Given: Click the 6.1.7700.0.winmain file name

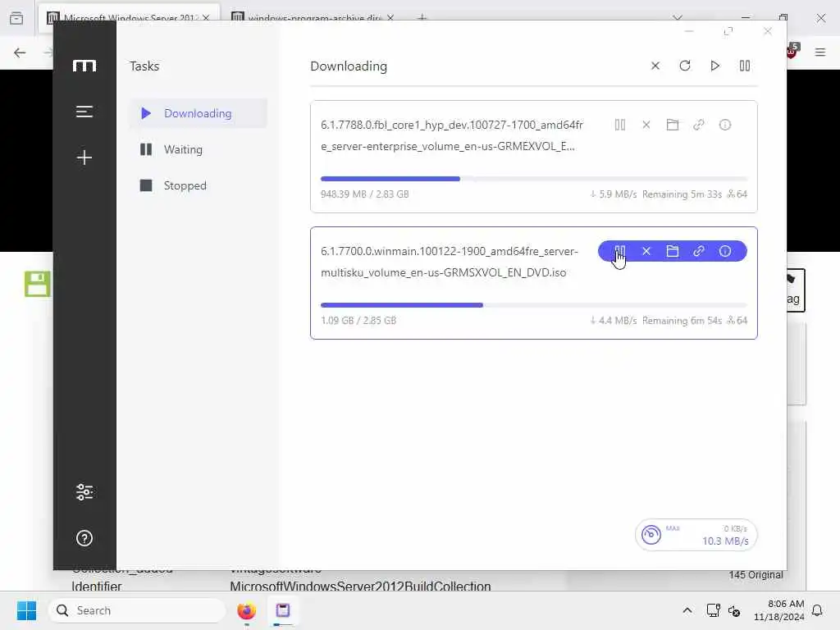Looking at the screenshot, I should click(450, 262).
